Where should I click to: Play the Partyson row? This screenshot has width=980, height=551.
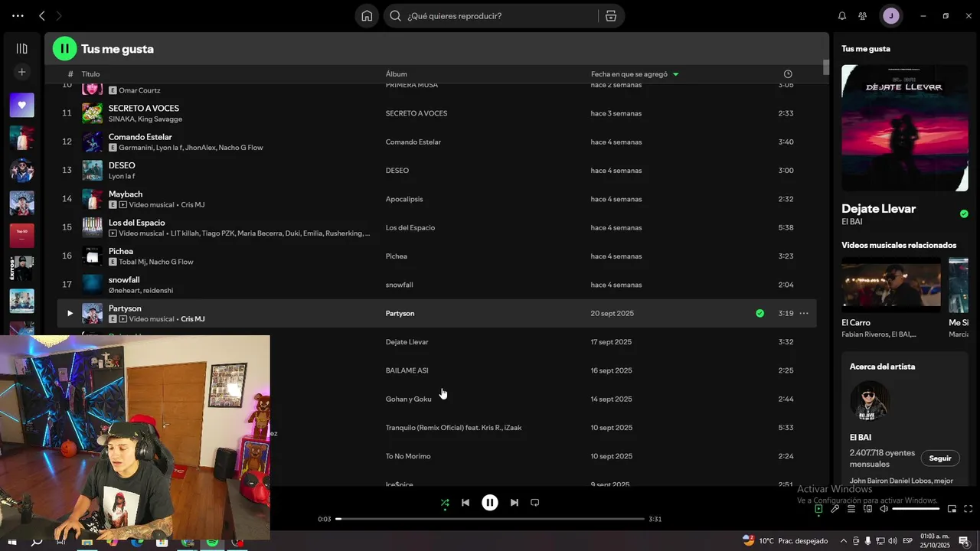[x=70, y=313]
